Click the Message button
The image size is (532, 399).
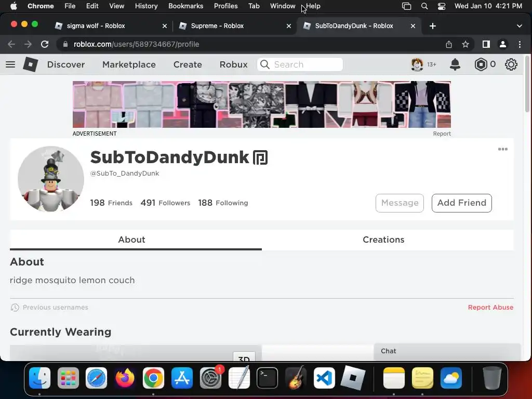tap(400, 203)
